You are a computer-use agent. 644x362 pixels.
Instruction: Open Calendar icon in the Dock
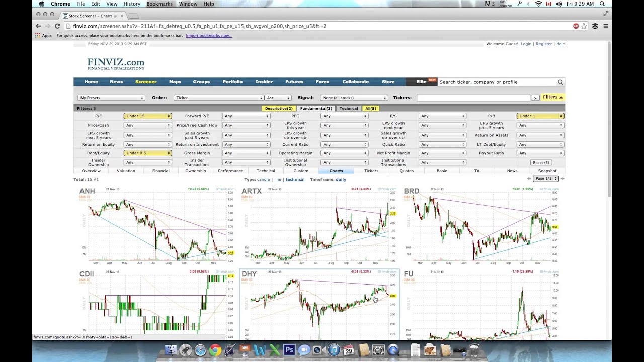(349, 350)
